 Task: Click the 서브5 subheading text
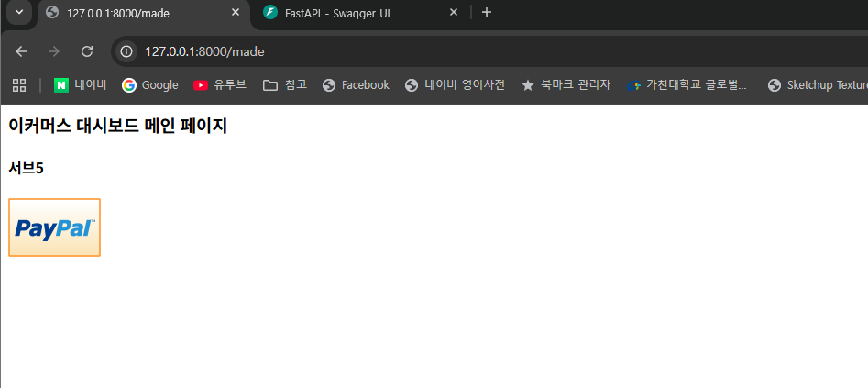[x=26, y=169]
